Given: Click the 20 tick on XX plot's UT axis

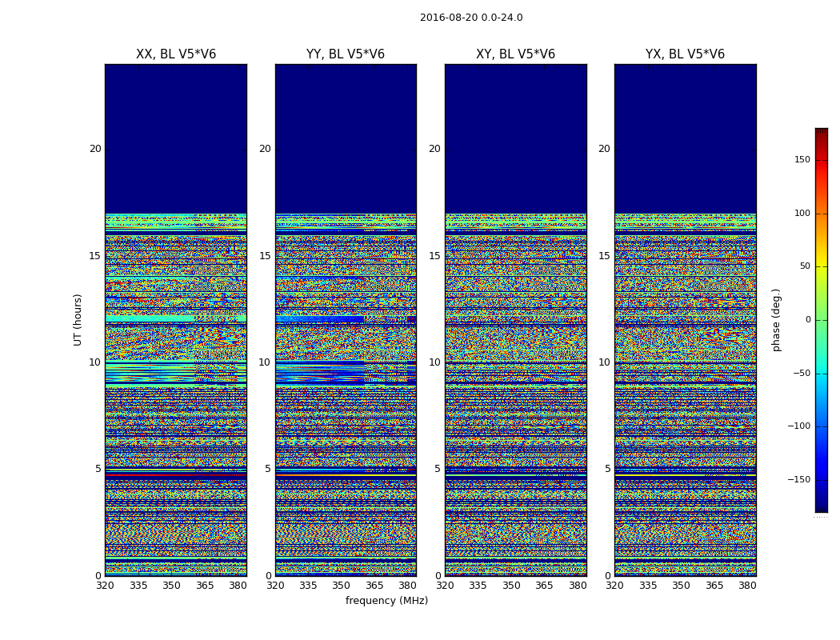Looking at the screenshot, I should click(x=95, y=149).
